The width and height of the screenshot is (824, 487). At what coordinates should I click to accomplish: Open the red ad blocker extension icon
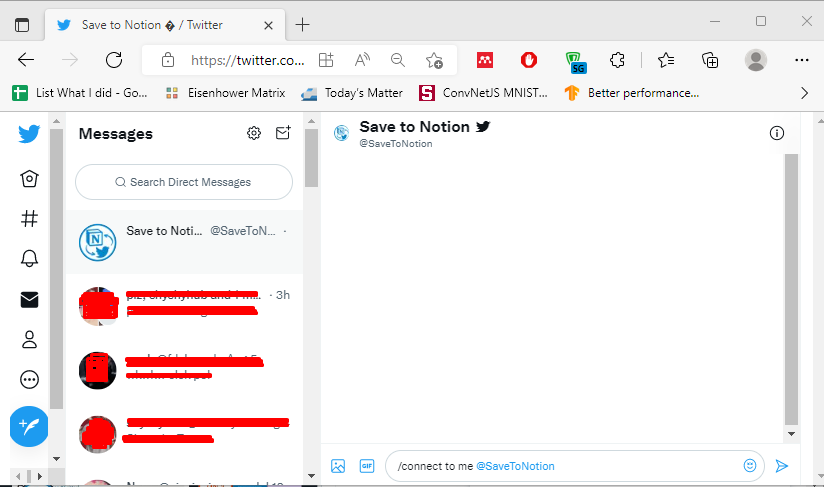click(529, 60)
